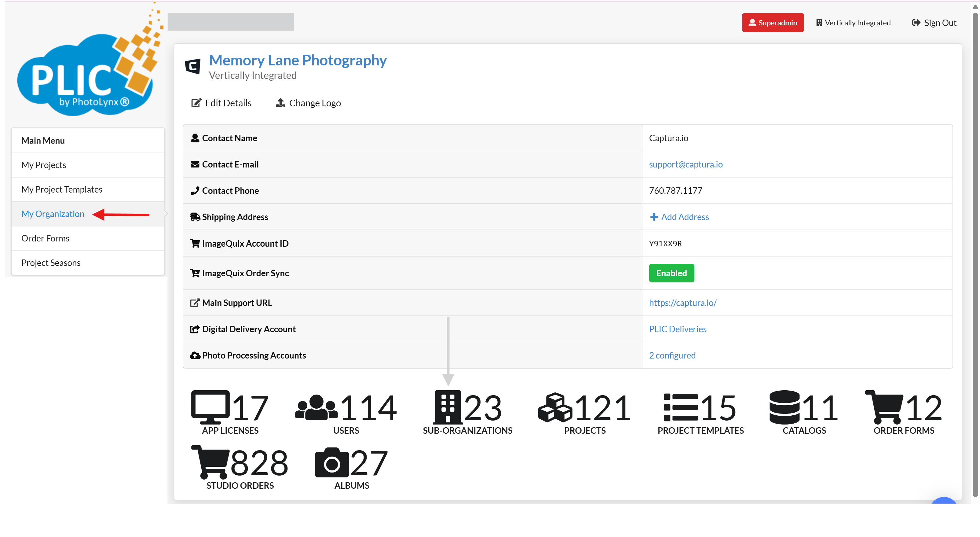Viewport: 980px width, 537px height.
Task: Click the 12 Order Forms count
Action: [924, 408]
